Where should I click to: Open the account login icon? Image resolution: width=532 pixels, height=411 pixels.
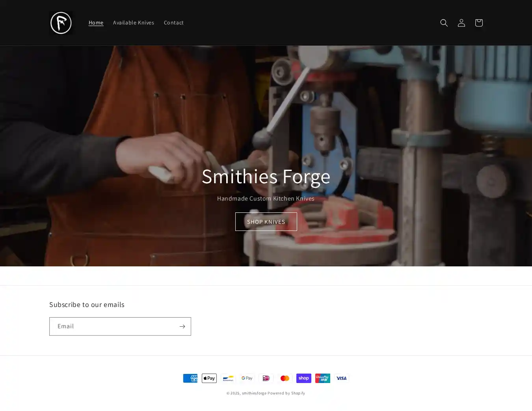(x=461, y=23)
